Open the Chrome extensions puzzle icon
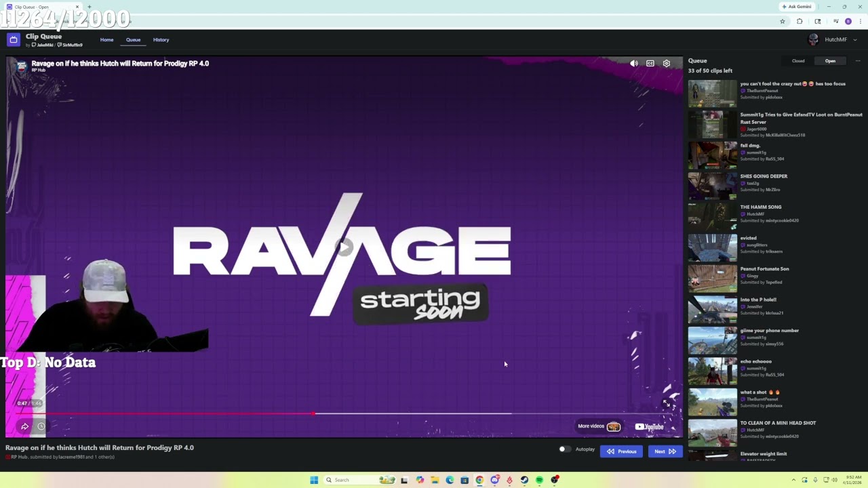 (800, 22)
